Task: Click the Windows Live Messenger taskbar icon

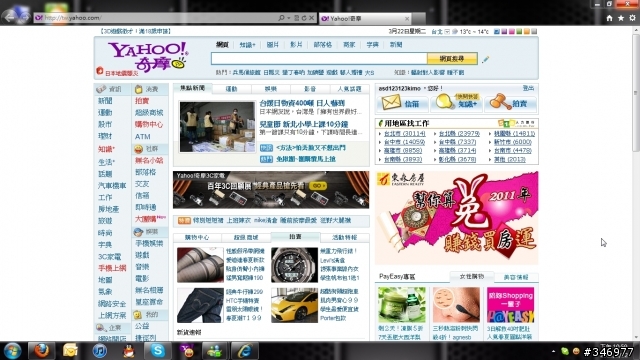Action: pyautogui.click(x=215, y=351)
